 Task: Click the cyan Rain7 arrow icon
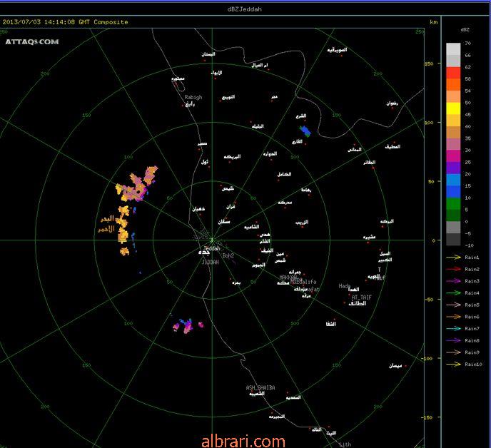[x=453, y=329]
